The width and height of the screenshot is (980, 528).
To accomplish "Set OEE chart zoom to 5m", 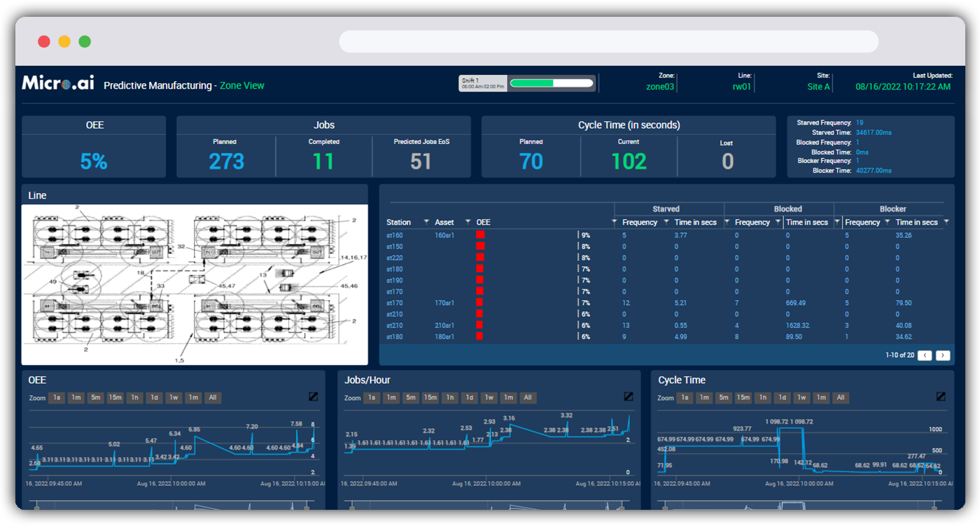I will [95, 398].
